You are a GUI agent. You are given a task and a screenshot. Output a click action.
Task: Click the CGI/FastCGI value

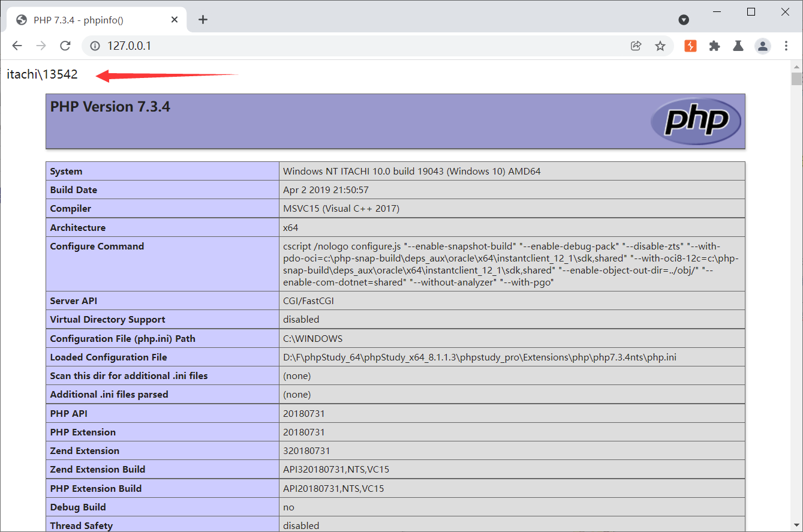tap(308, 301)
